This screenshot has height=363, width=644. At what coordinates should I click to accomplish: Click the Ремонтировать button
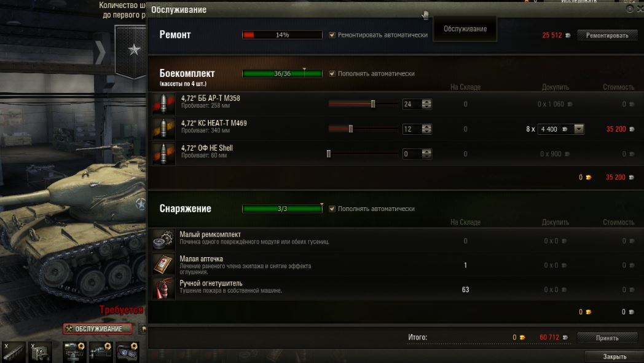pos(607,35)
